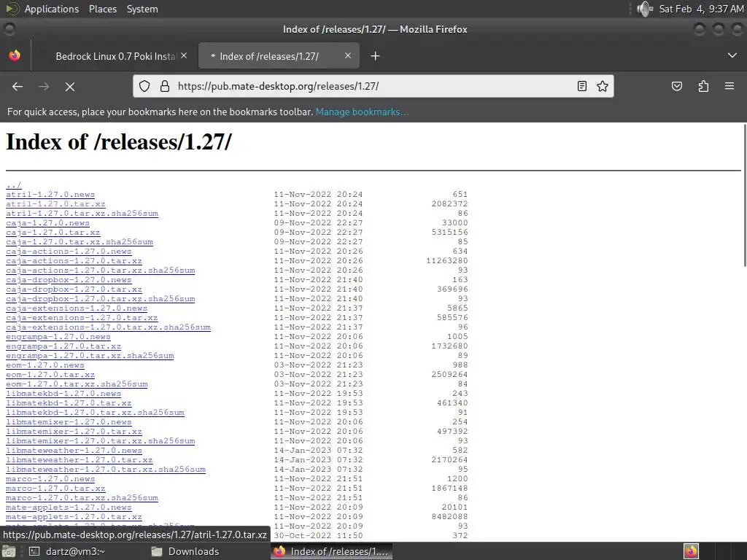Open Firefox tray icon in the bottom panel

[691, 551]
